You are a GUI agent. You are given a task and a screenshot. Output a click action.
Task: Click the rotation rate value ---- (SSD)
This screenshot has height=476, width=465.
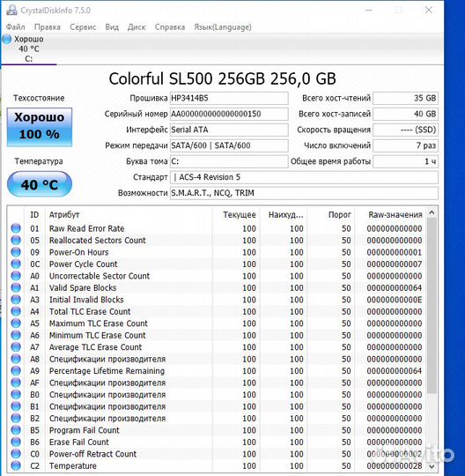(405, 130)
